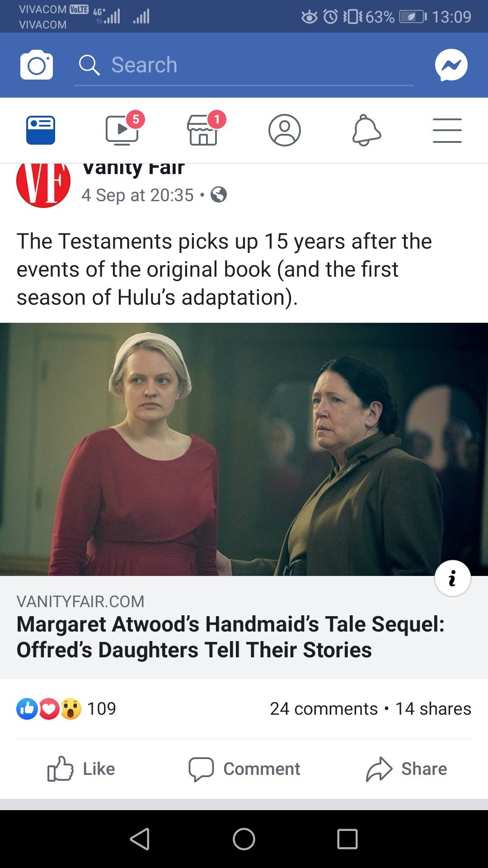Open the Watch videos tab
The height and width of the screenshot is (868, 488).
(122, 130)
